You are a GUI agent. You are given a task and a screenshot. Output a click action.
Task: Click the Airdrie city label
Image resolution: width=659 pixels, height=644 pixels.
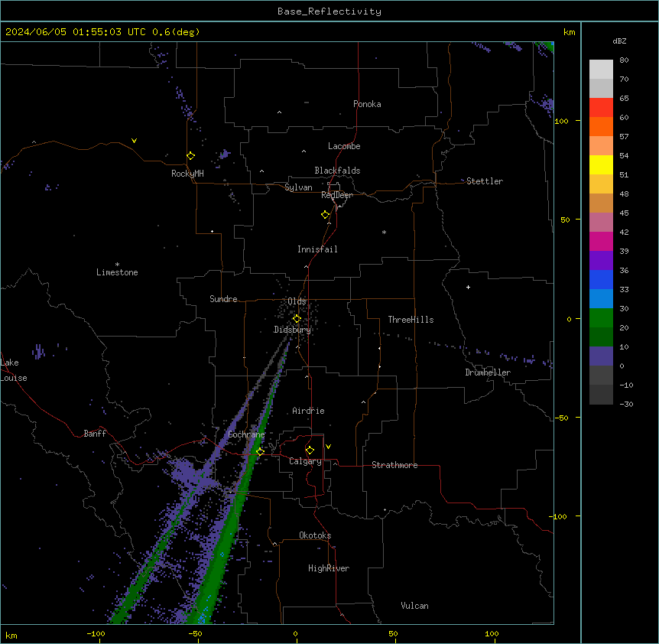pyautogui.click(x=308, y=411)
